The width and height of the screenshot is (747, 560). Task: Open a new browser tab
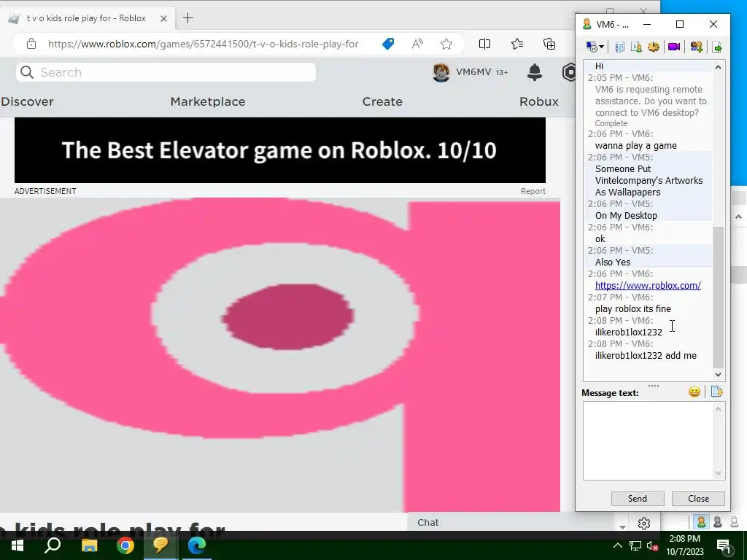coord(187,18)
